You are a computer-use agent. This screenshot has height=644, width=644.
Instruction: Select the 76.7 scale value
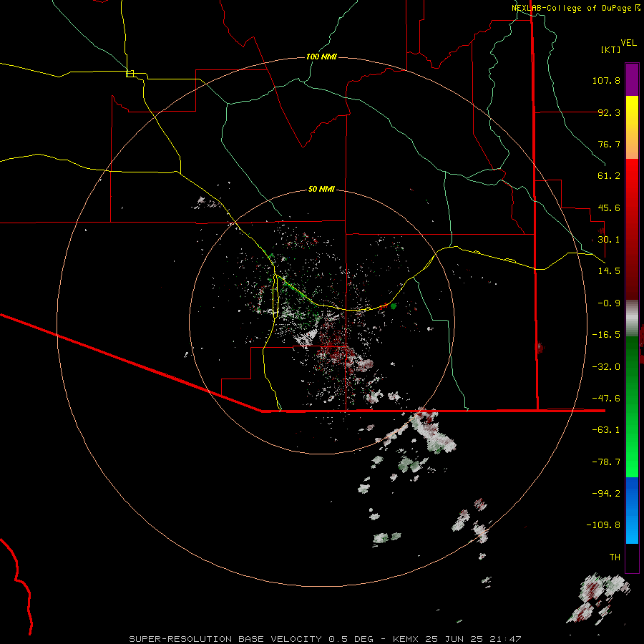click(609, 144)
